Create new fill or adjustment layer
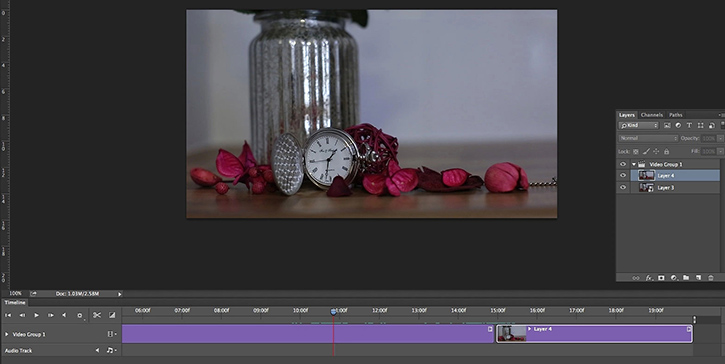This screenshot has height=364, width=725. point(674,278)
